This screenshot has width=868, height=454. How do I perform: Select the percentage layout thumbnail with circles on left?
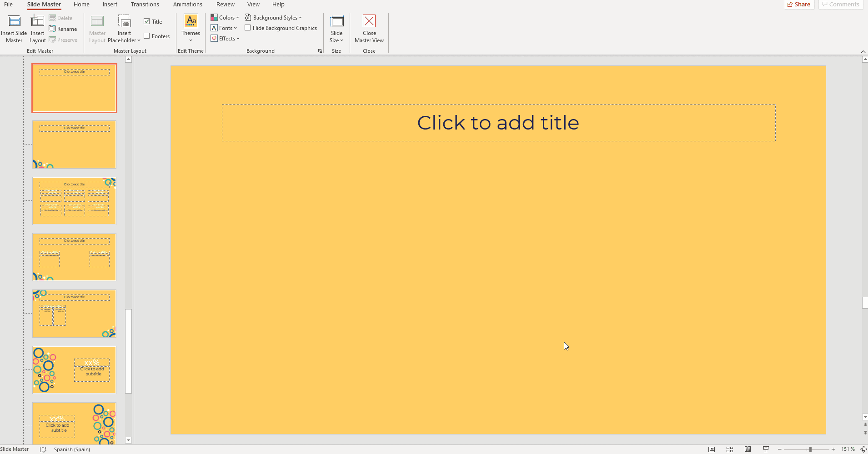74,370
